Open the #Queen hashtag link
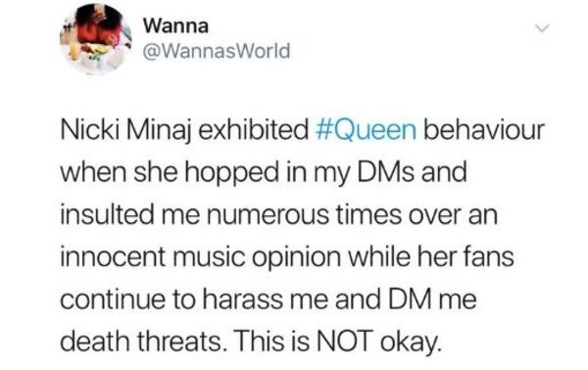Screen dimensions: 588x370 366,130
